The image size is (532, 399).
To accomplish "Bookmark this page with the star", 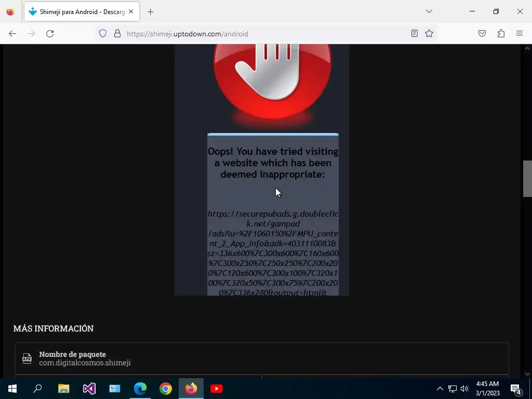I will point(429,33).
